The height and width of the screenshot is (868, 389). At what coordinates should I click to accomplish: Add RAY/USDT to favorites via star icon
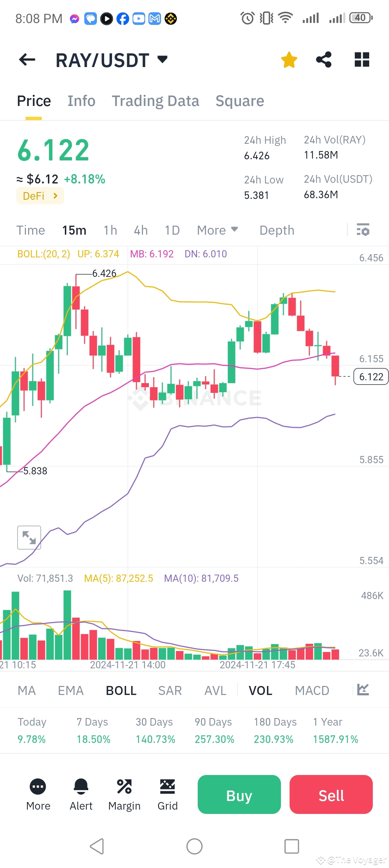pyautogui.click(x=289, y=59)
